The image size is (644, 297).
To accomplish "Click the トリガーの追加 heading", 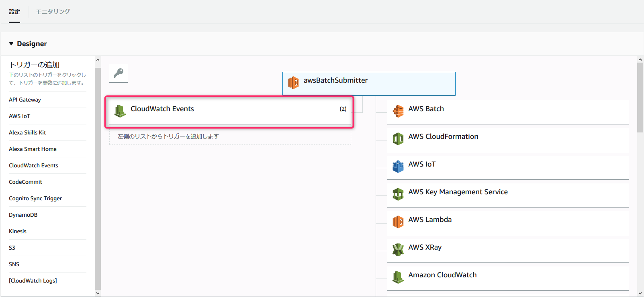I will [x=35, y=65].
